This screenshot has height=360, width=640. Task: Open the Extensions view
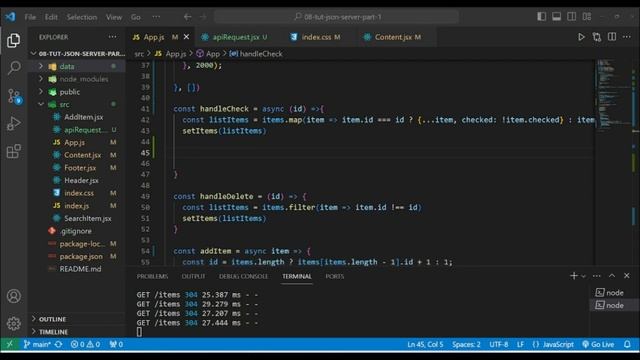click(13, 151)
